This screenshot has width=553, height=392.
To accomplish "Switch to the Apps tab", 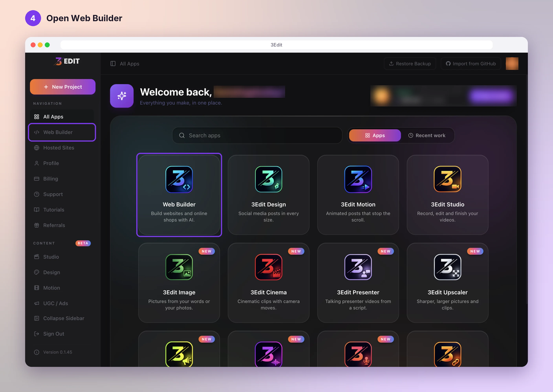I will (x=375, y=136).
